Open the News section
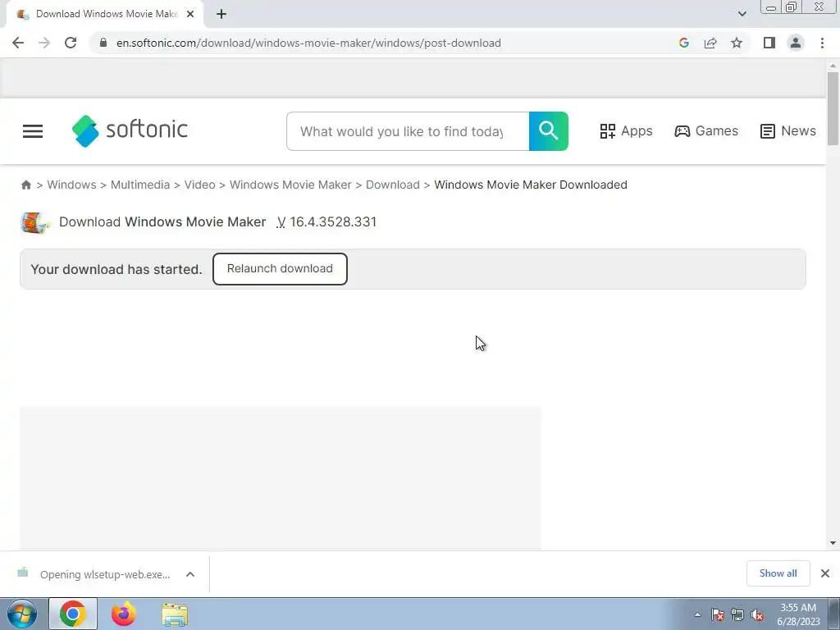 (x=788, y=130)
